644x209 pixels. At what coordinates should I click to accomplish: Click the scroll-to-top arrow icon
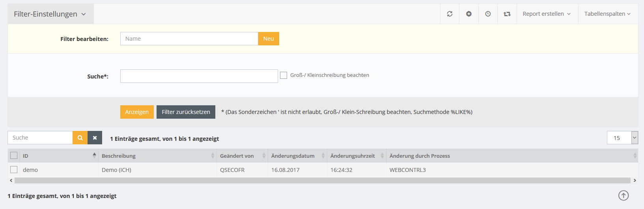[x=623, y=196]
